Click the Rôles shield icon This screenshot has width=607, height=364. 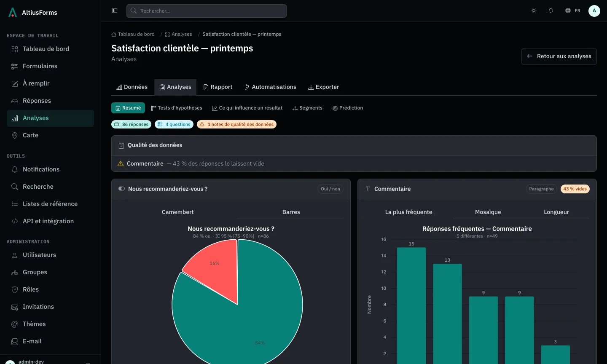[15, 289]
